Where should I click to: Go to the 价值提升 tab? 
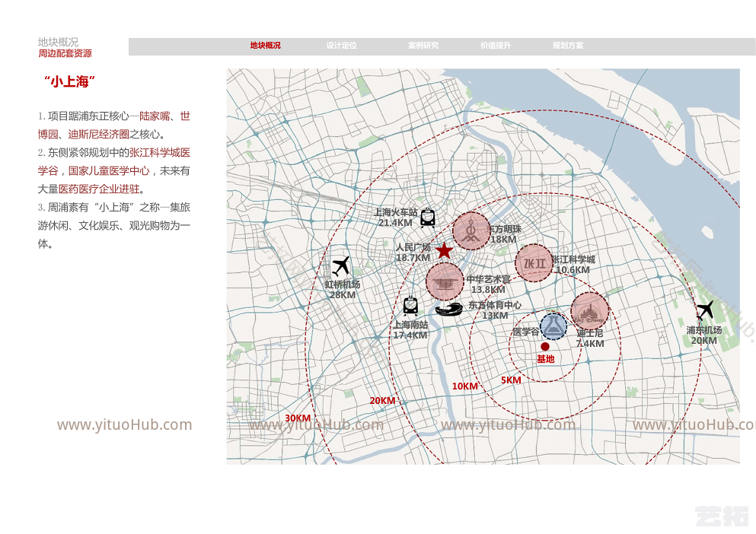496,46
